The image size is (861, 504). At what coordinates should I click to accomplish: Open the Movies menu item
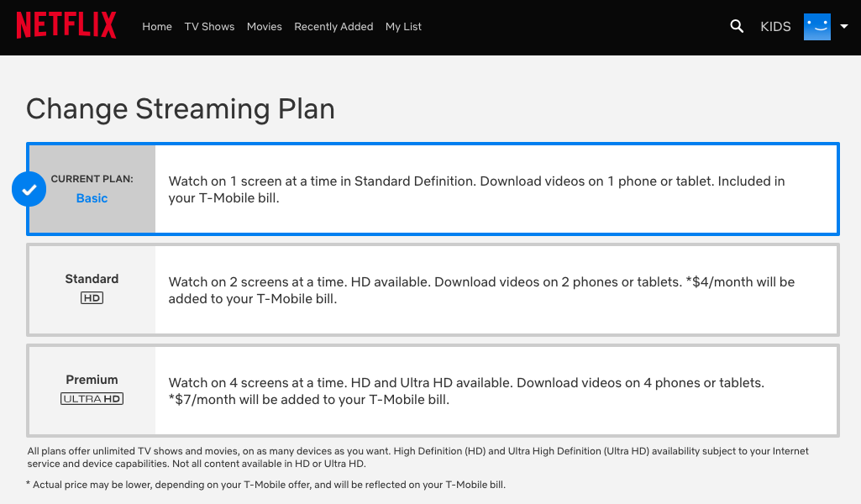click(x=264, y=26)
